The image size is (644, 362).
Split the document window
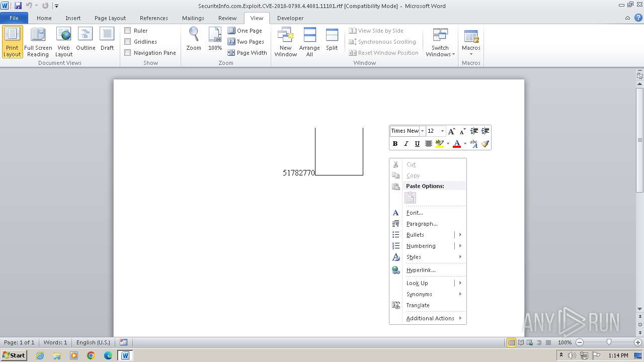point(332,39)
